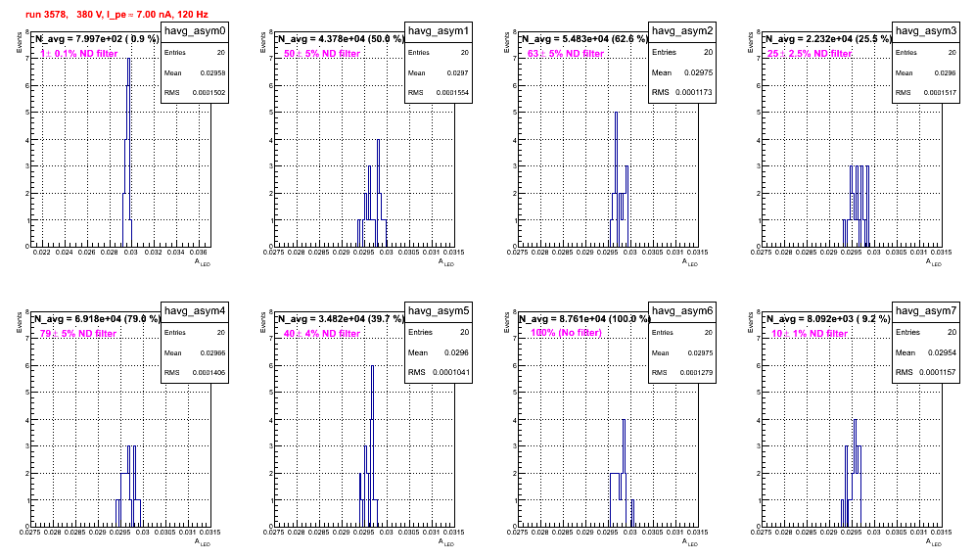This screenshot has width=975, height=560.
Task: Pick the magenta text "100% (No filter)"
Action: click(567, 333)
